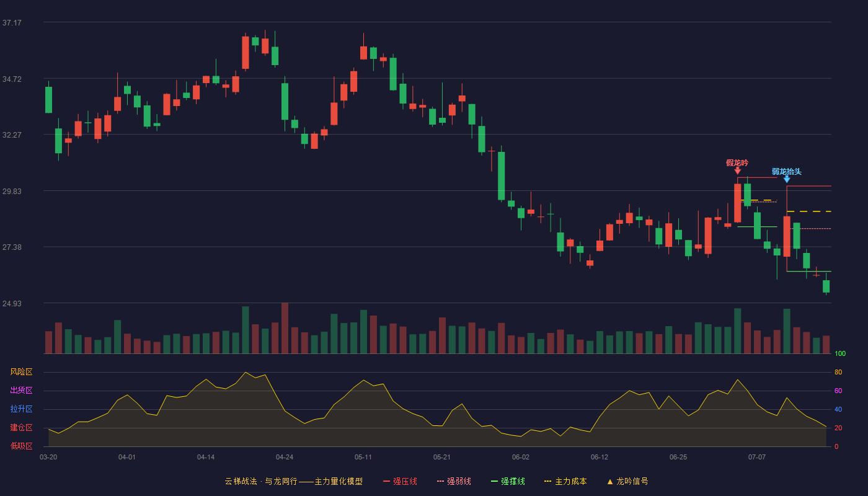Click the 弱龙抬头 signal text label
Image resolution: width=868 pixels, height=496 pixels.
[787, 172]
